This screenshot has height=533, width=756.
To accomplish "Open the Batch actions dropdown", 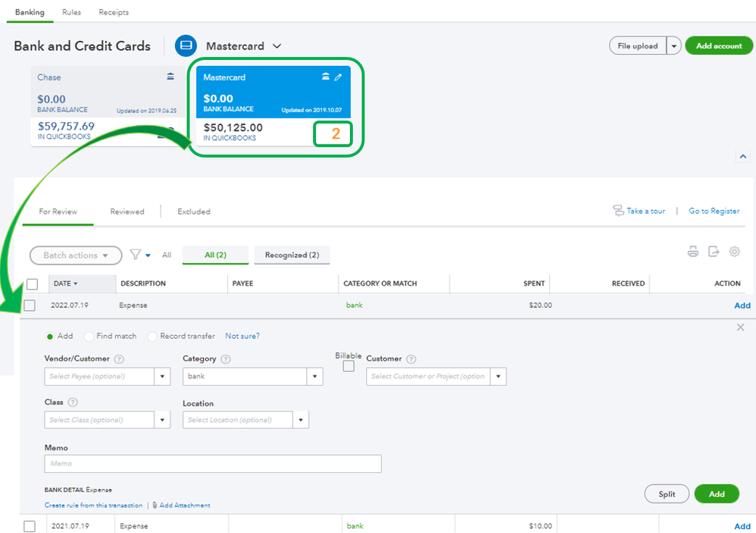I will pyautogui.click(x=76, y=256).
